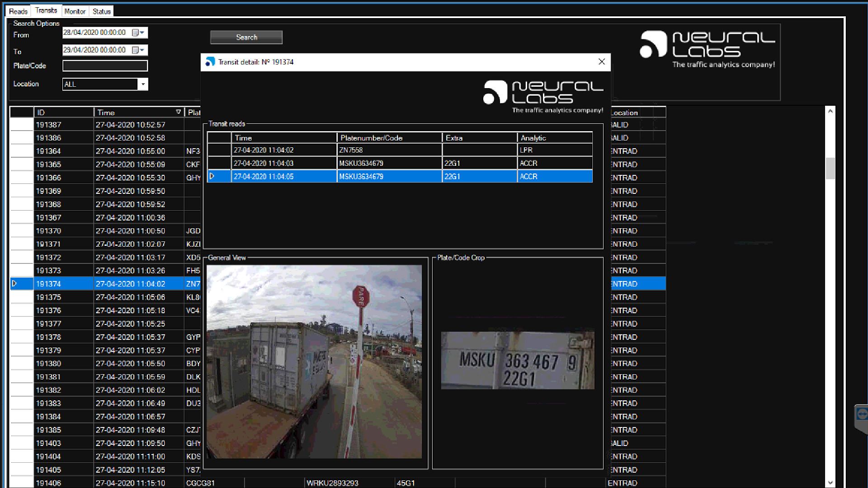
Task: Click into the Plate/Code input field
Action: pos(105,66)
